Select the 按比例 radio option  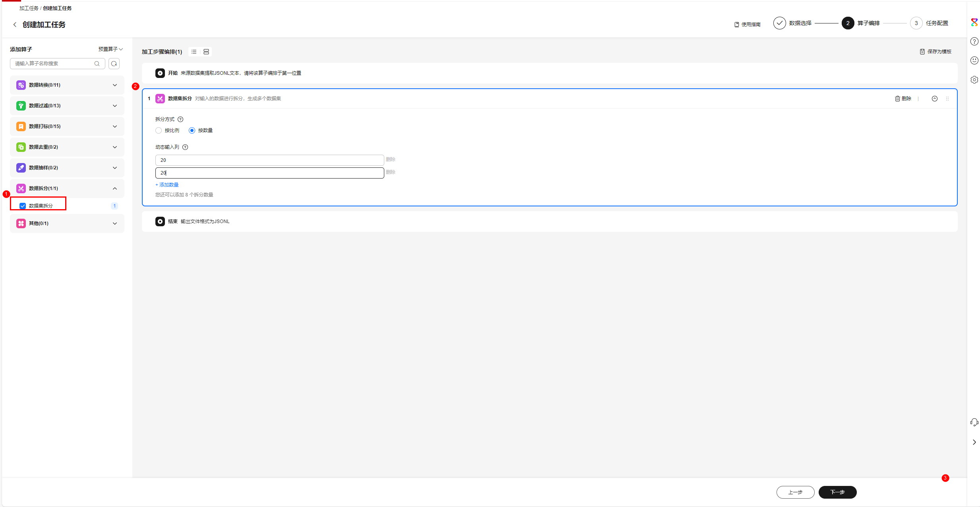point(159,130)
